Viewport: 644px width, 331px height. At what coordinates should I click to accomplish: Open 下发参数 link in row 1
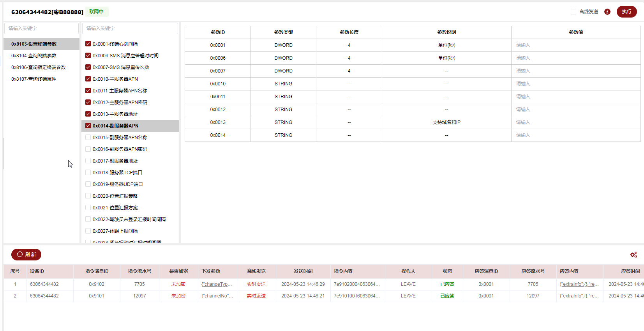click(x=217, y=284)
